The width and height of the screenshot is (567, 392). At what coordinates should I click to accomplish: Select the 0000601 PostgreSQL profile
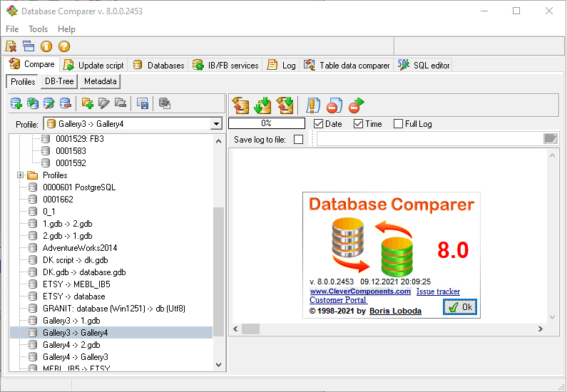point(79,187)
